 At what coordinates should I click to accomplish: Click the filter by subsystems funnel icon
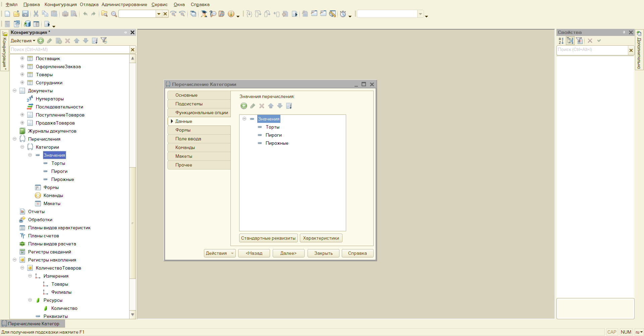point(104,41)
